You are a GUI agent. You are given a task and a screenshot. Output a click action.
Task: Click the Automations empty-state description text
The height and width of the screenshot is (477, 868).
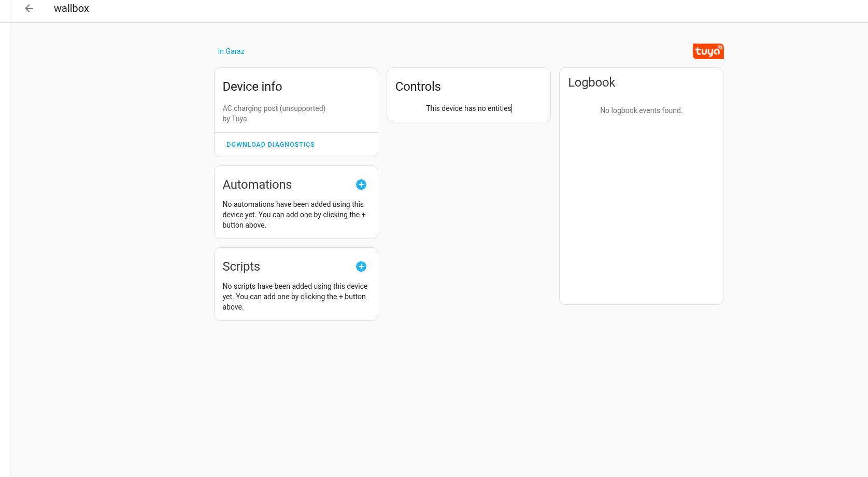(x=294, y=214)
